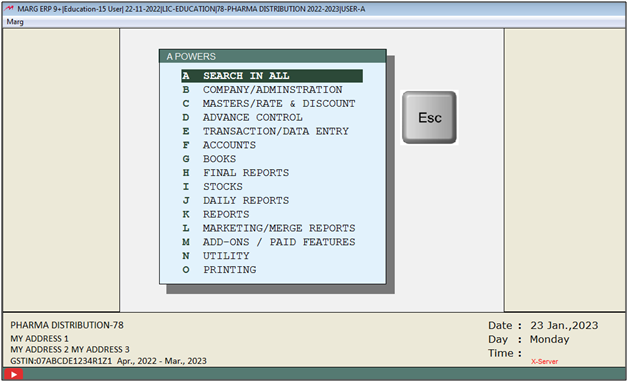Viewport: 629px width, 382px height.
Task: Click the A POWERS panel title
Action: [191, 57]
